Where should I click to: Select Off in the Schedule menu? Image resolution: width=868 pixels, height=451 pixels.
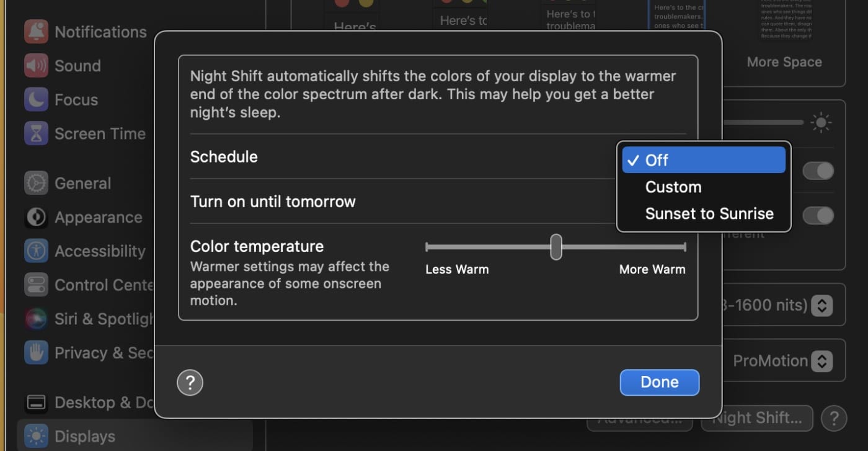click(703, 160)
